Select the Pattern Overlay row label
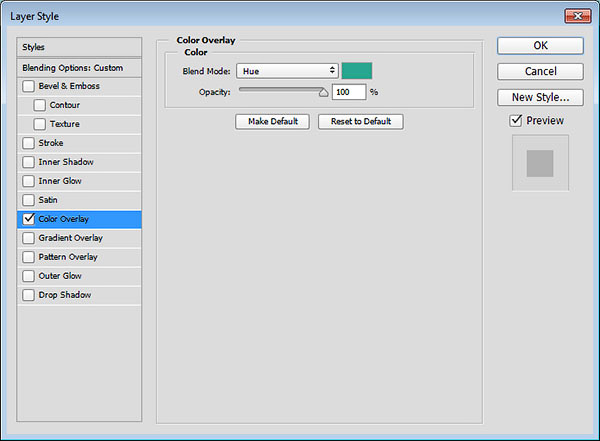The image size is (600, 441). tap(68, 257)
